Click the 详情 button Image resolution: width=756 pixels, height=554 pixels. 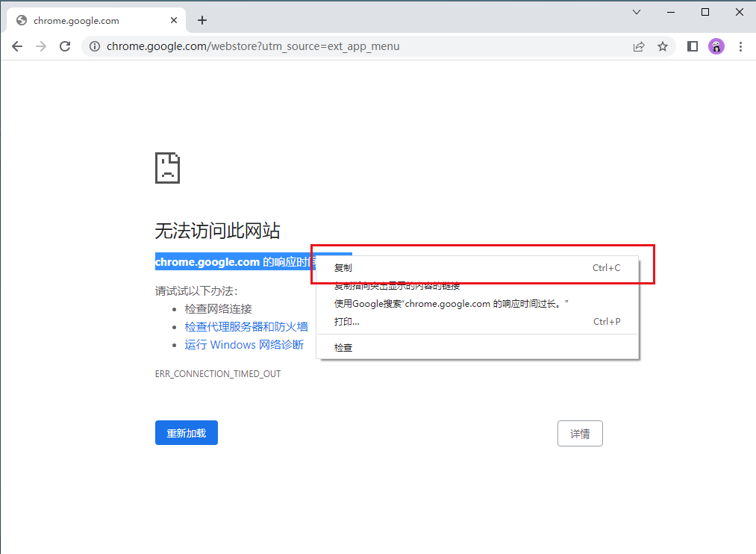coord(580,434)
